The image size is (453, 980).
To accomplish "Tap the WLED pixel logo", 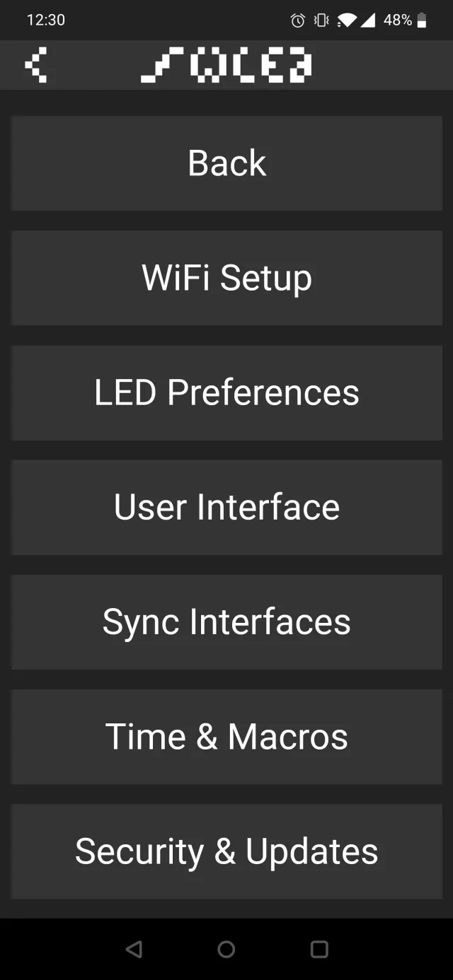I will (x=226, y=65).
